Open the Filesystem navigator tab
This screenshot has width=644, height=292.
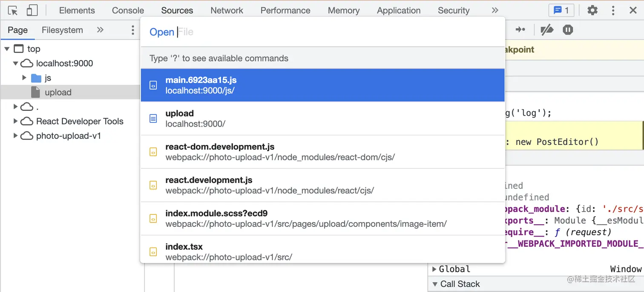(62, 30)
